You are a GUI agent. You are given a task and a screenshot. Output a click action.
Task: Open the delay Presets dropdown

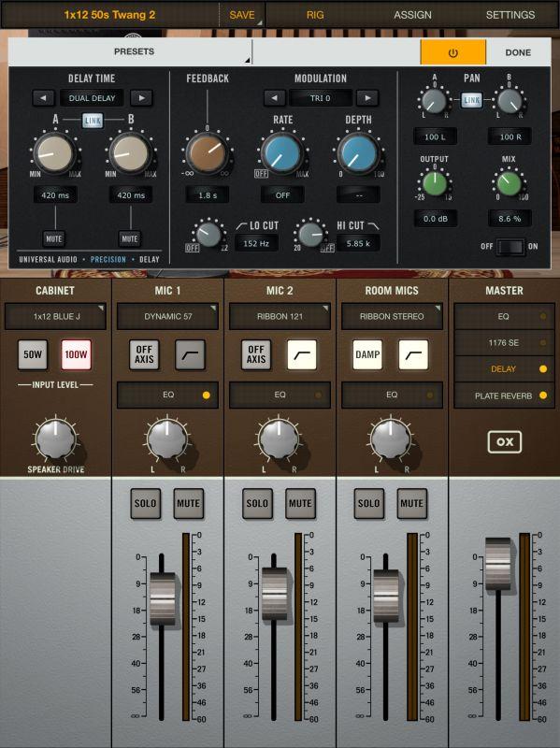(x=130, y=52)
